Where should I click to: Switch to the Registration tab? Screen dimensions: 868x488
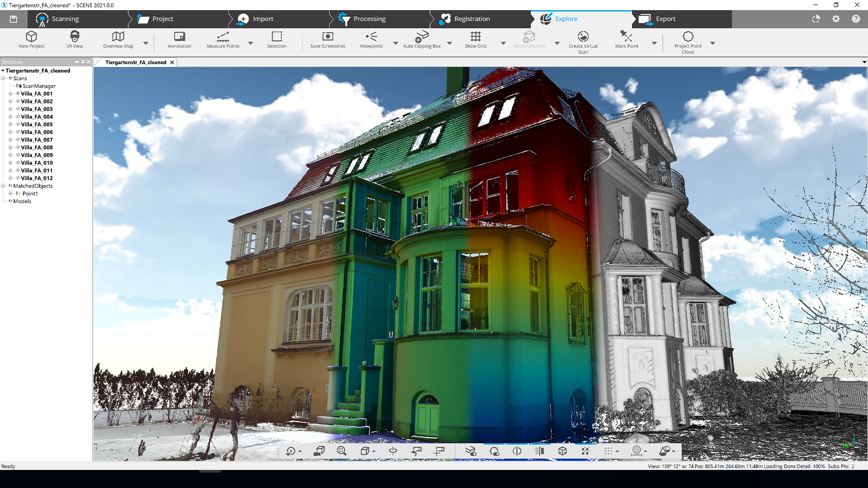click(465, 19)
